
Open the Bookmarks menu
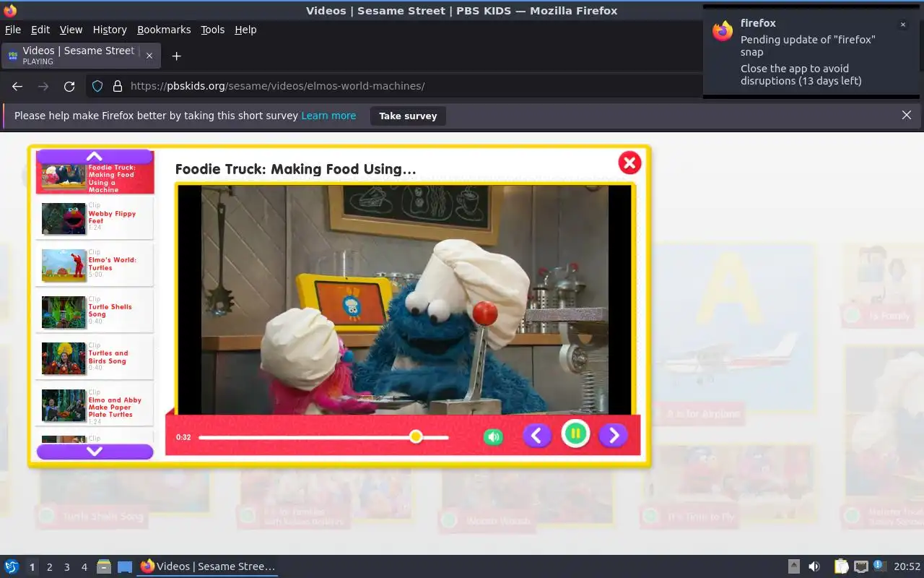(164, 30)
